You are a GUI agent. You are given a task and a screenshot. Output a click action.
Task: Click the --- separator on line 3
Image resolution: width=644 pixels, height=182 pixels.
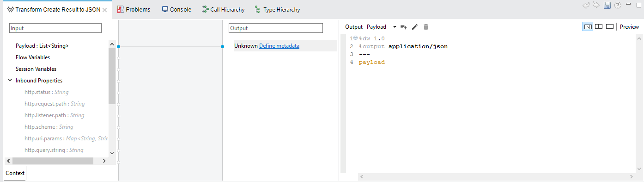[365, 54]
